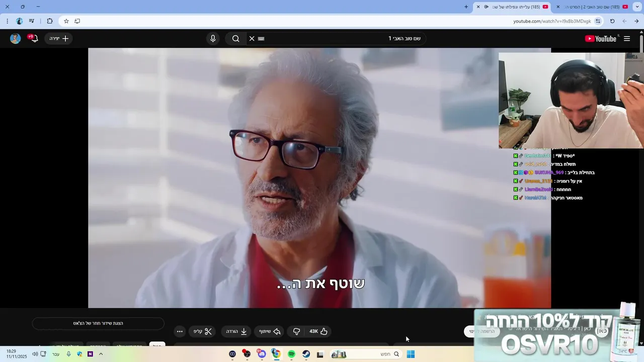
Task: Open YouTube notifications bell
Action: [34, 39]
